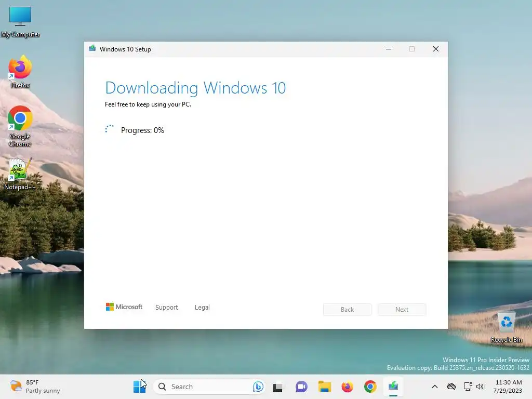Image resolution: width=532 pixels, height=399 pixels.
Task: Open Task View from the taskbar
Action: [277, 387]
